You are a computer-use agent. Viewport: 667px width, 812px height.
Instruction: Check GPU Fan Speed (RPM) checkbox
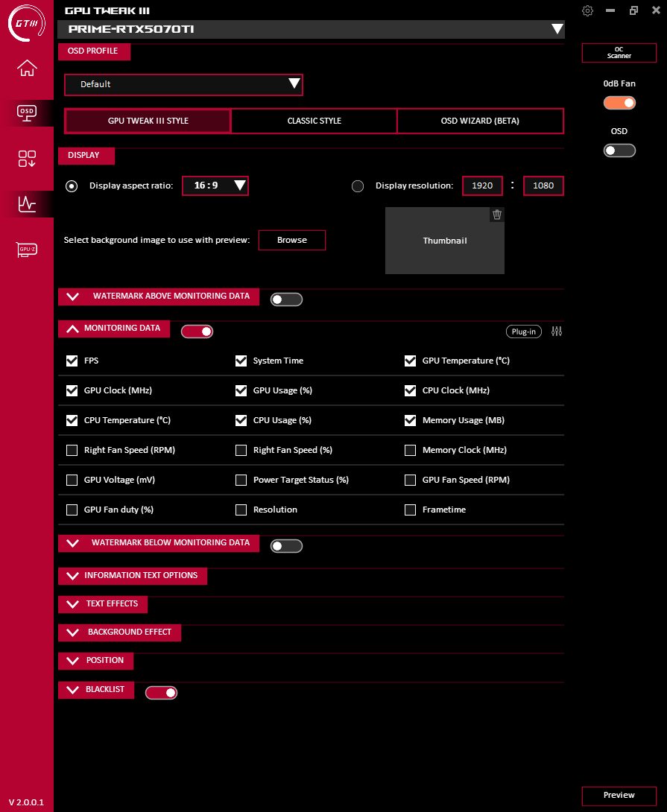click(x=411, y=480)
